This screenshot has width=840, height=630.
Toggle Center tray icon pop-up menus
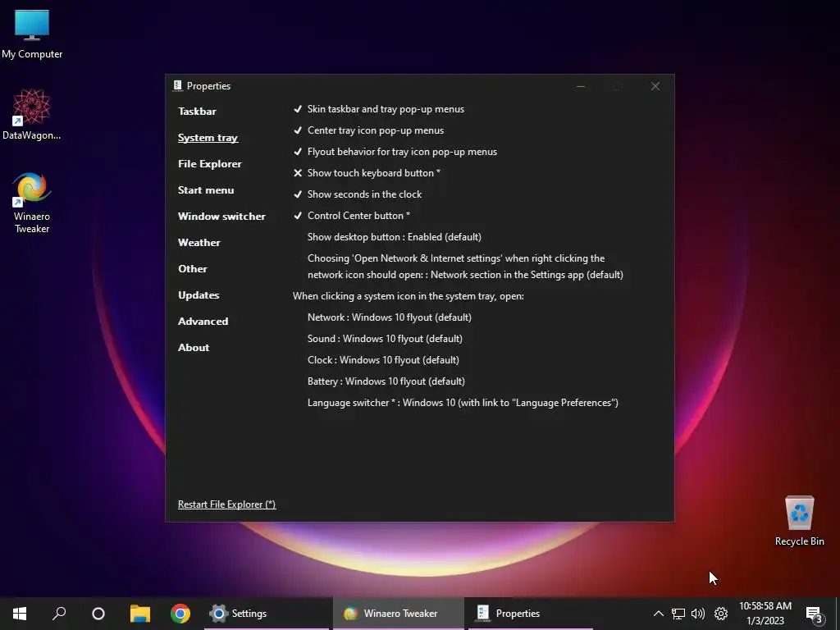tap(368, 130)
